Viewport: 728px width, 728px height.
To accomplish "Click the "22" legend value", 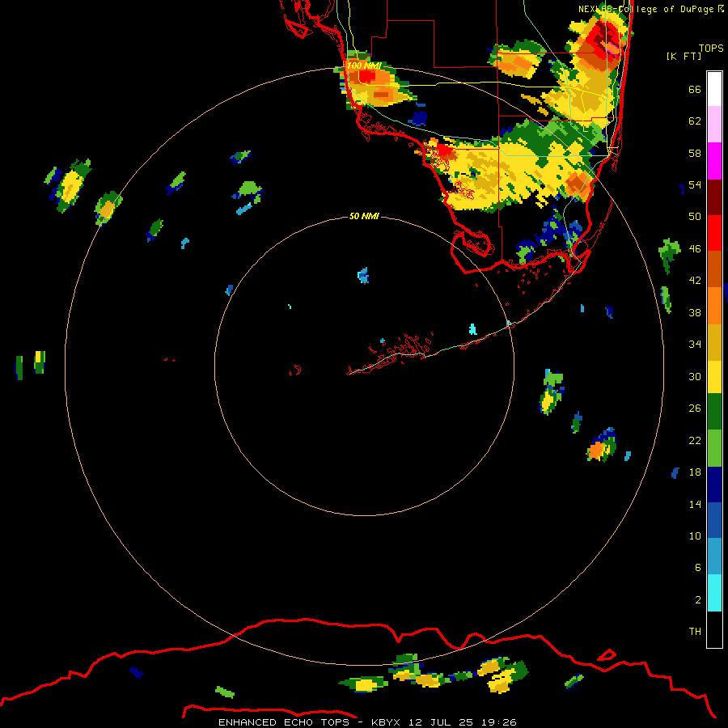I will tap(695, 440).
